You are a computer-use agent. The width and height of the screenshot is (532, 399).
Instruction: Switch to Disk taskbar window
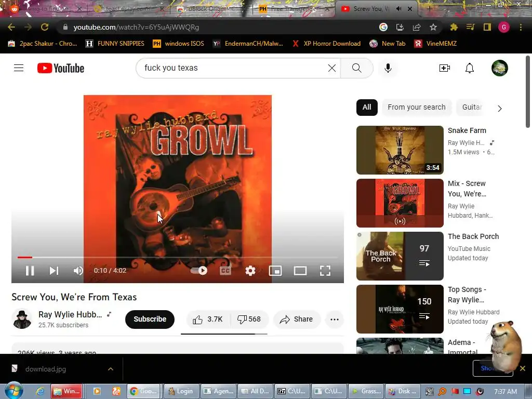tap(403, 391)
